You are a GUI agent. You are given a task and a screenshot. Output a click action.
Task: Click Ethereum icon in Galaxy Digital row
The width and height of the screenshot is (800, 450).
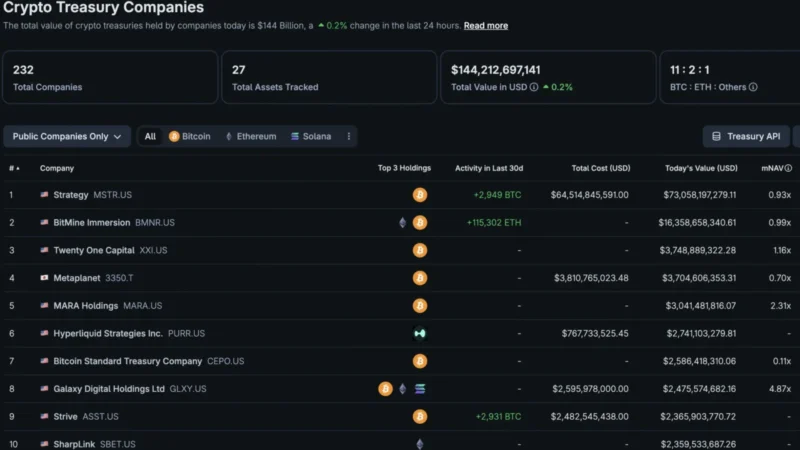pos(403,389)
